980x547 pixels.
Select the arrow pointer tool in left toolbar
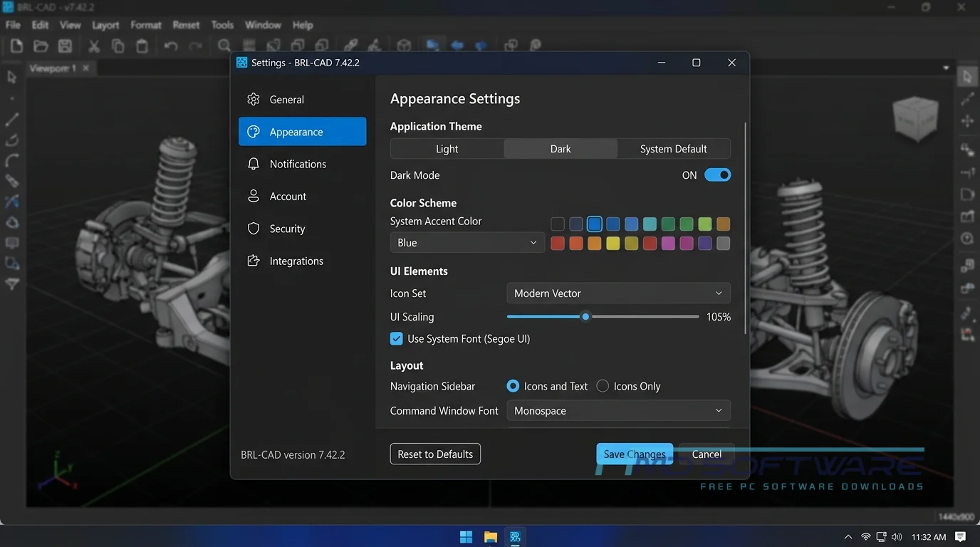(12, 77)
